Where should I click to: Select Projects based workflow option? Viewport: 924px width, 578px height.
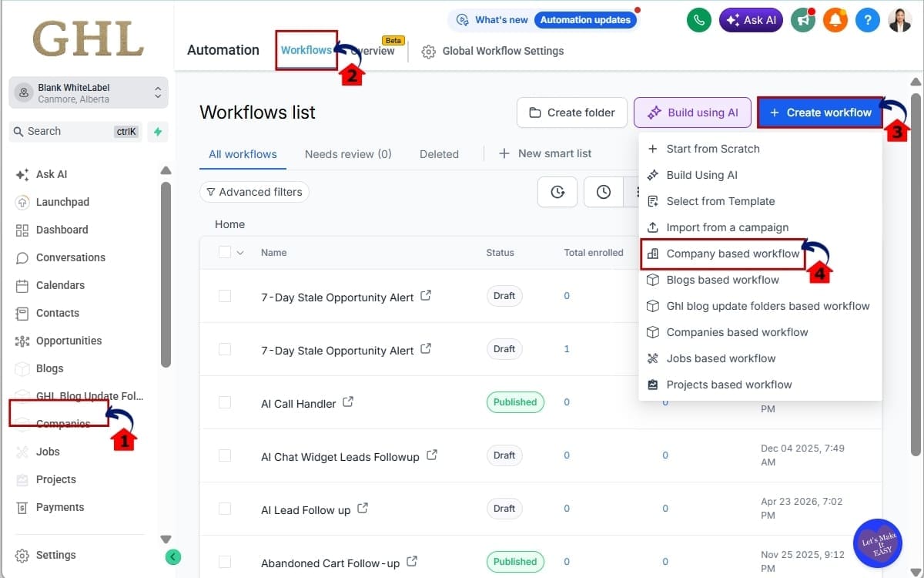pyautogui.click(x=760, y=385)
